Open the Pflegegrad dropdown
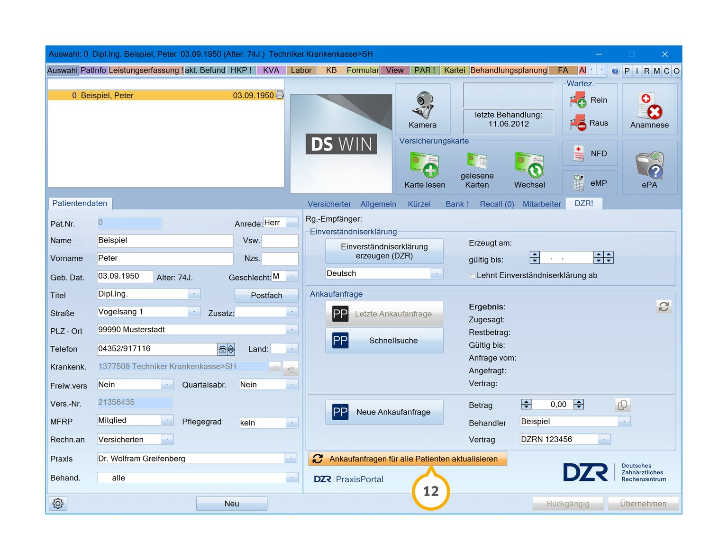 [292, 423]
